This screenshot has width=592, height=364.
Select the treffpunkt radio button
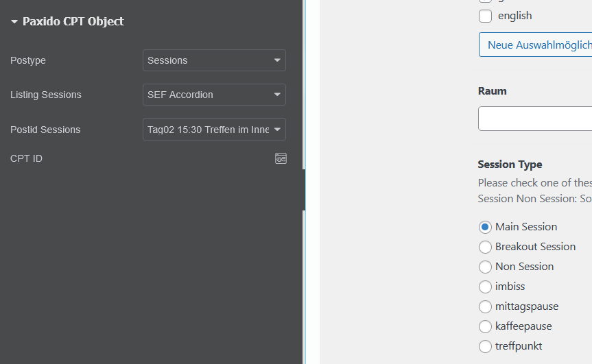(x=485, y=346)
